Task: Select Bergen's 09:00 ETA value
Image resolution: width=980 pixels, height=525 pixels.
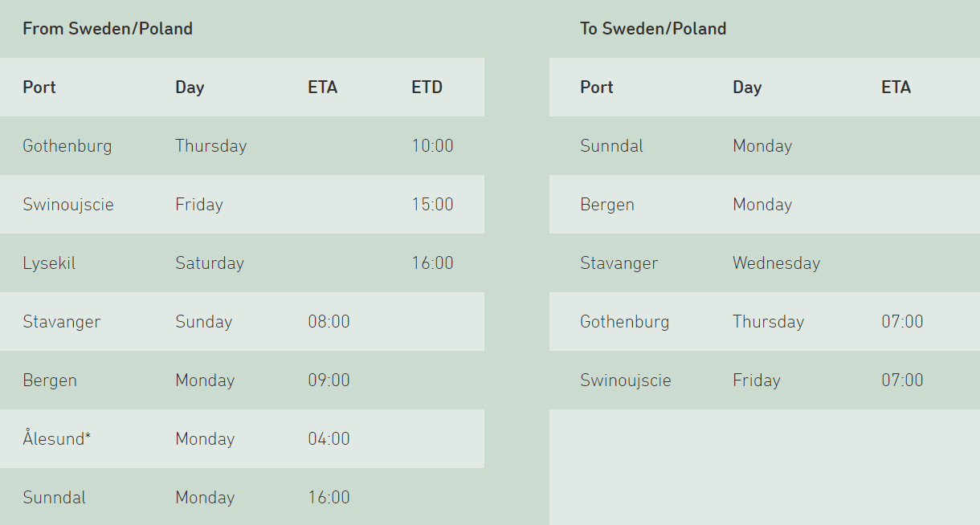Action: pyautogui.click(x=329, y=381)
